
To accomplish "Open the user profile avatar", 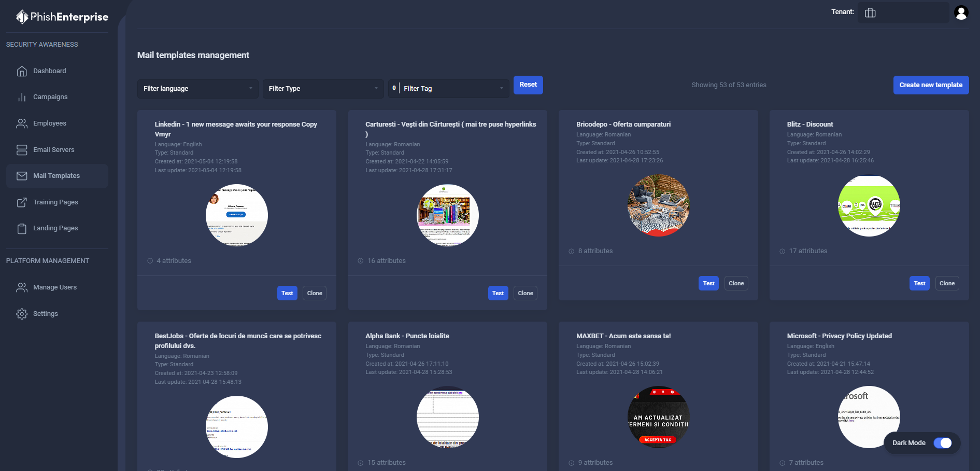I will tap(961, 12).
